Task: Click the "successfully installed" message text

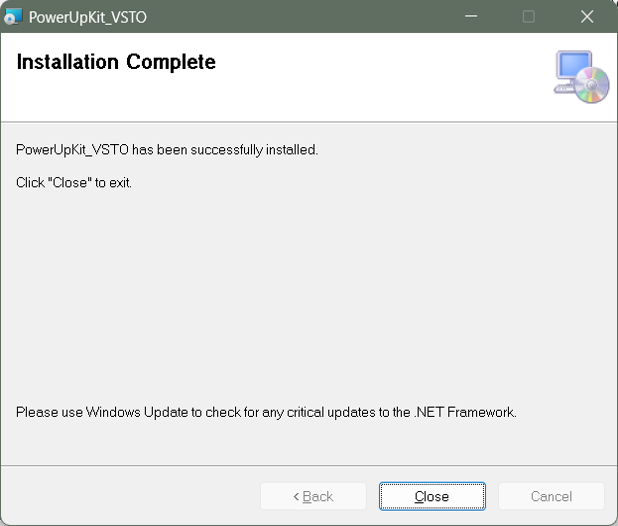Action: (x=167, y=150)
